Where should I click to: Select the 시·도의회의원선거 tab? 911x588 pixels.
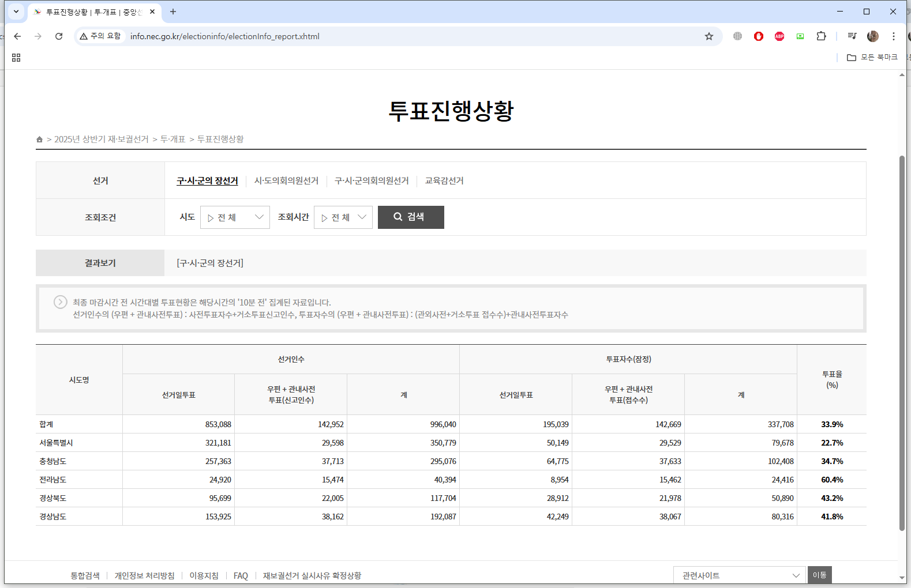click(x=286, y=181)
